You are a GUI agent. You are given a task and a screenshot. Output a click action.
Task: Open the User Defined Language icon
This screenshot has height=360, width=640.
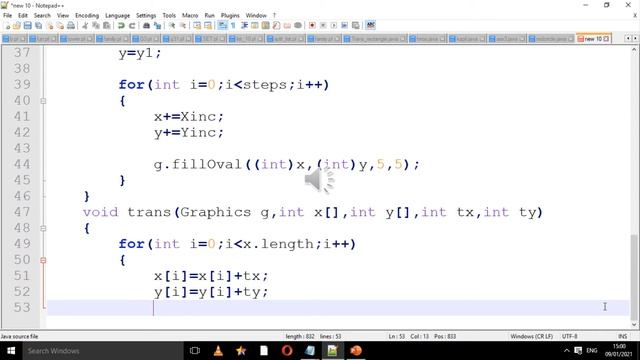[255, 26]
